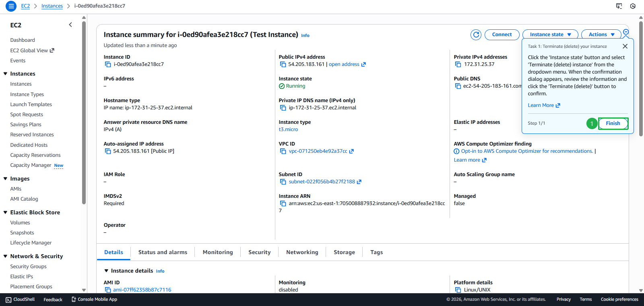This screenshot has height=306, width=644.
Task: Copy the Instance ARN value
Action: tap(283, 203)
